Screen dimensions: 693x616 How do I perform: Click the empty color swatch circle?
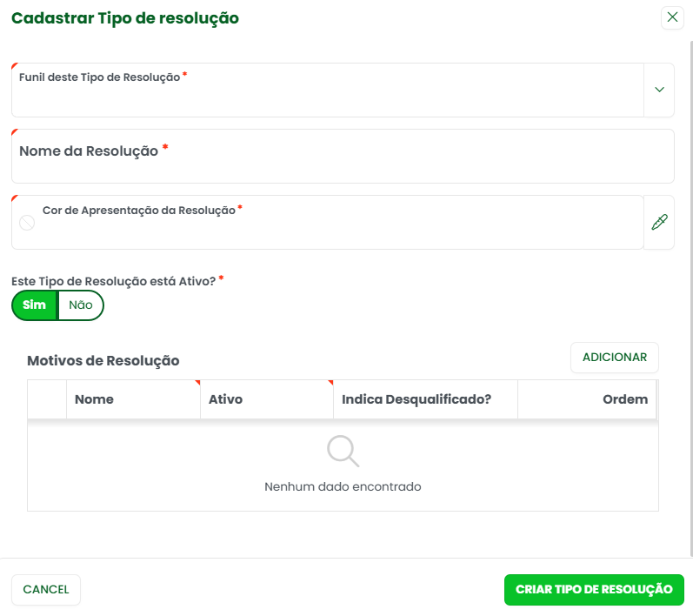(27, 223)
